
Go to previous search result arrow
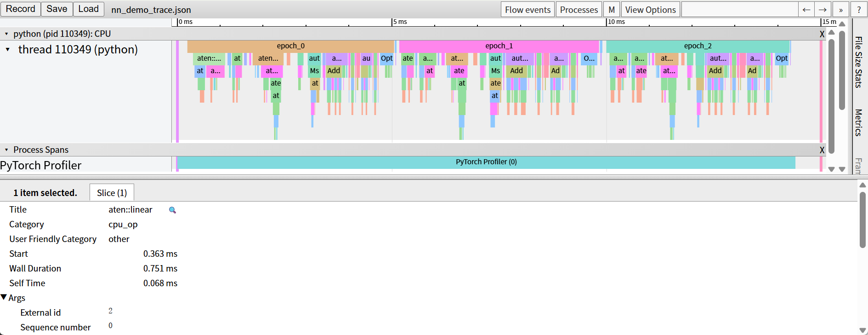[806, 10]
